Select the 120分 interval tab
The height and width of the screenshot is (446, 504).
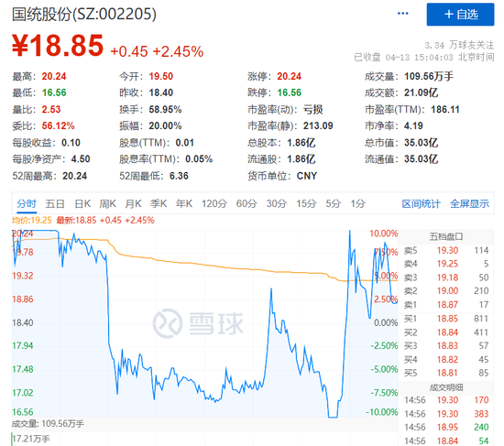pyautogui.click(x=214, y=203)
